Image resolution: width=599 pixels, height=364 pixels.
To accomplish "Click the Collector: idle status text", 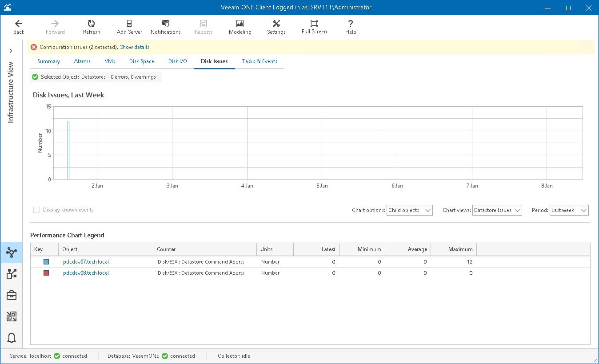I will coord(234,356).
